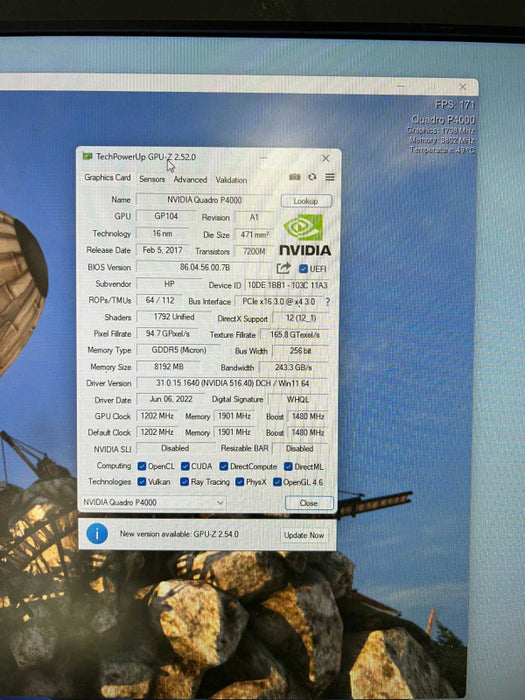The image size is (525, 700).
Task: Close the background render test window
Action: (x=462, y=86)
